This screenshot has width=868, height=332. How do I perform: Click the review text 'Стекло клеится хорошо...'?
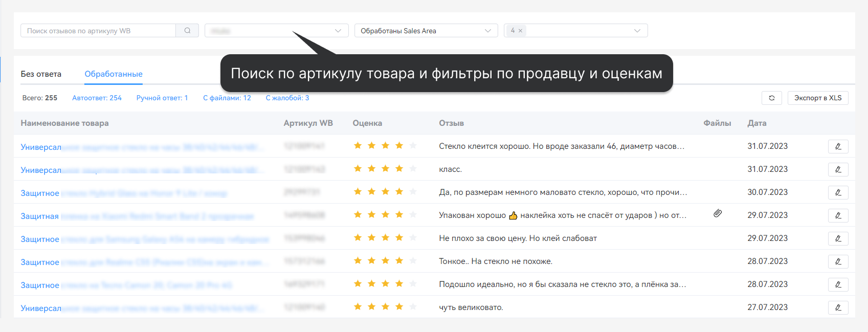click(x=562, y=146)
